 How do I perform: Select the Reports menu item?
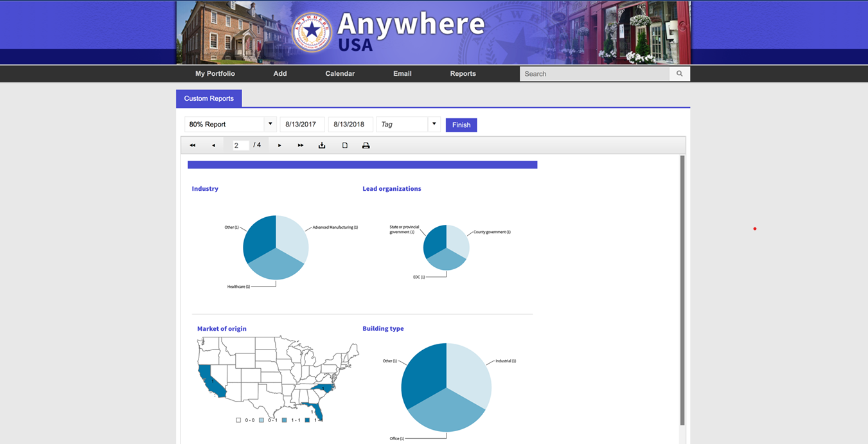pos(463,74)
